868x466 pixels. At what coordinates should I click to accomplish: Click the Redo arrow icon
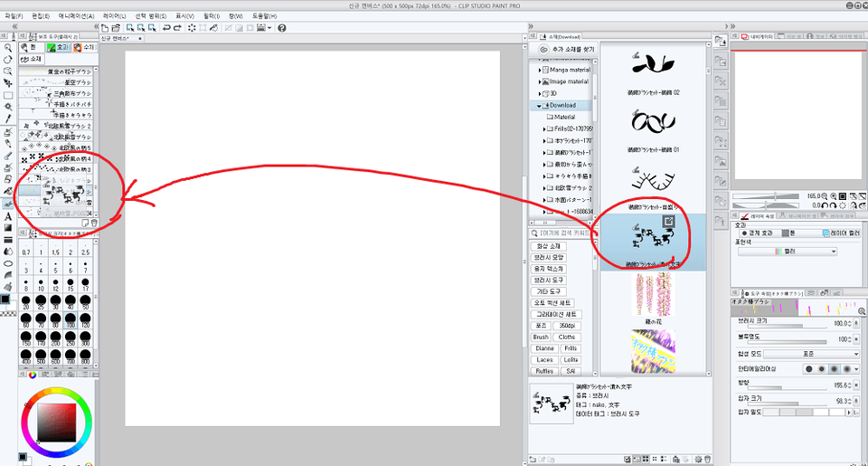click(177, 28)
